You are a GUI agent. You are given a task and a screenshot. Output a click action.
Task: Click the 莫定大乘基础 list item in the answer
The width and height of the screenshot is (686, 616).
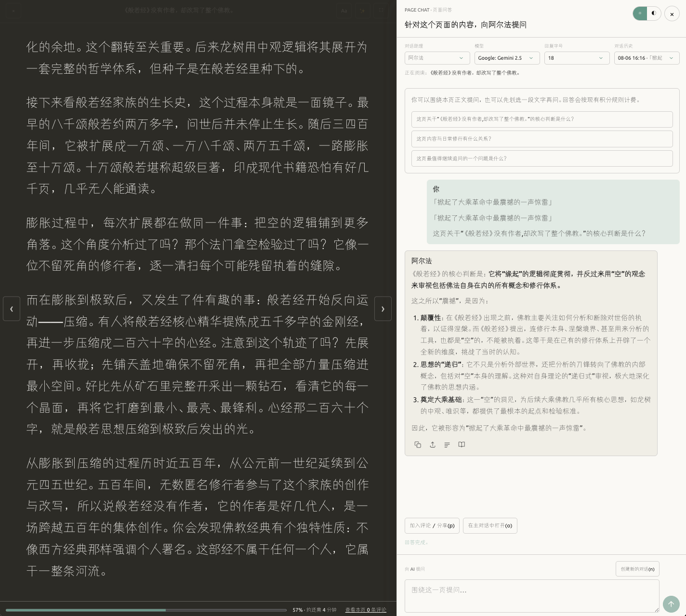(x=535, y=406)
